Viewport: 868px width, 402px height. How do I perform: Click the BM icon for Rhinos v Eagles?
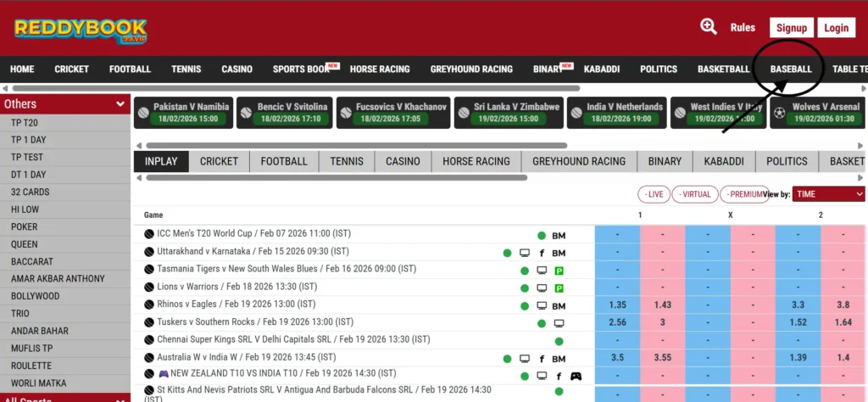559,306
